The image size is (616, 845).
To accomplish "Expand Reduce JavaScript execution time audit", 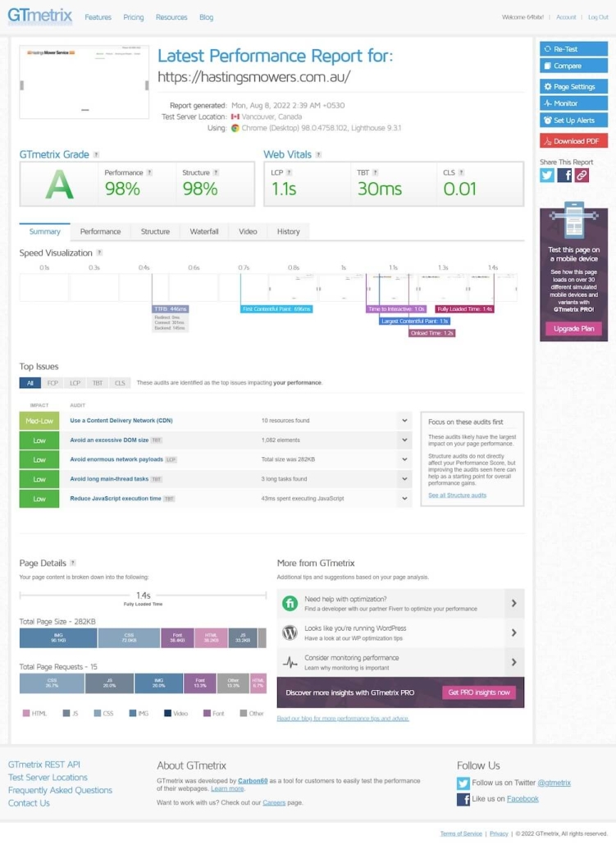I will (404, 499).
